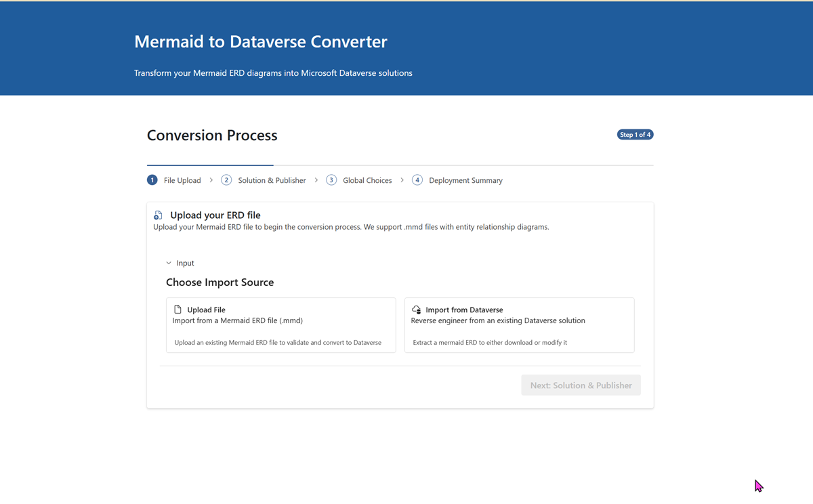Select the File Upload step label
813x504 pixels.
click(182, 180)
